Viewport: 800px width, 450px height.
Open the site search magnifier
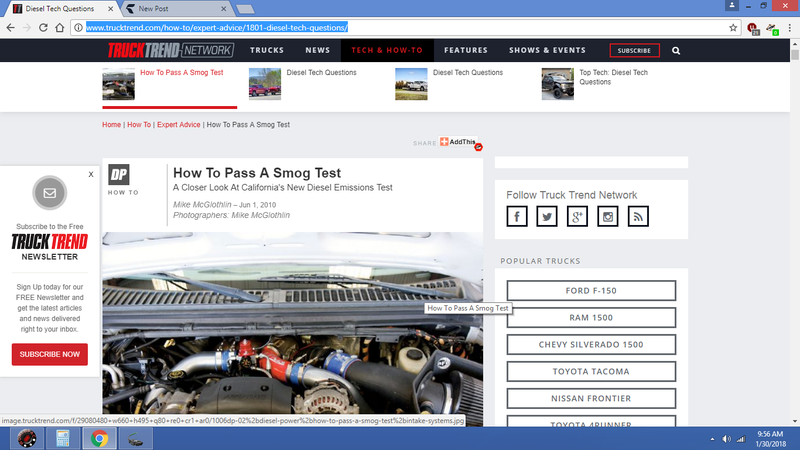point(676,51)
